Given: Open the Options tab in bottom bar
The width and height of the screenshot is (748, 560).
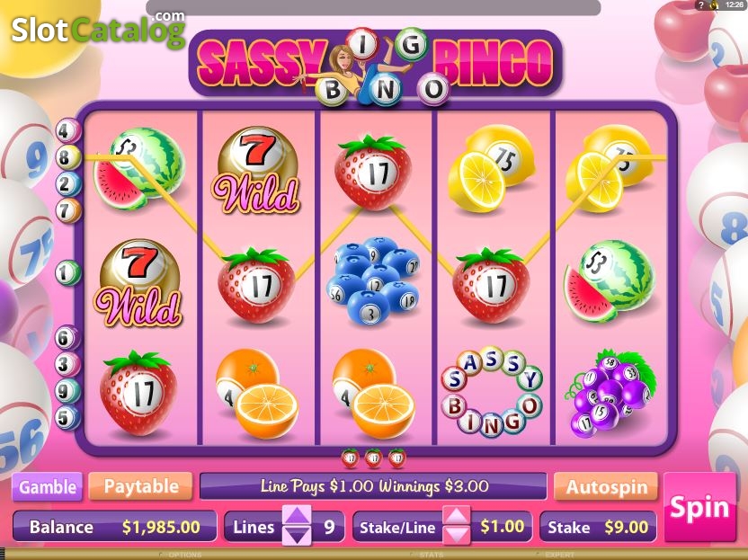Looking at the screenshot, I should [x=182, y=555].
